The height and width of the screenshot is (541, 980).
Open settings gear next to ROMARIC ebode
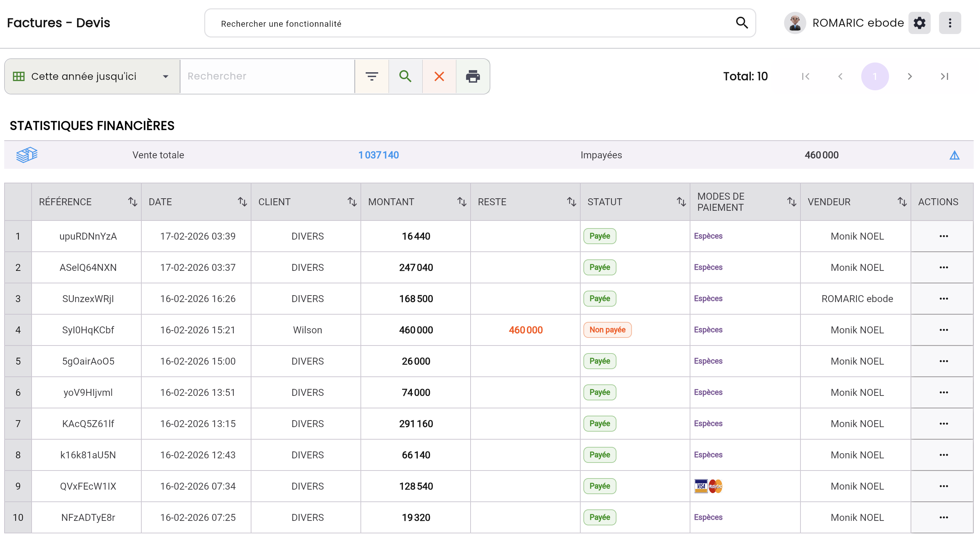(x=919, y=23)
